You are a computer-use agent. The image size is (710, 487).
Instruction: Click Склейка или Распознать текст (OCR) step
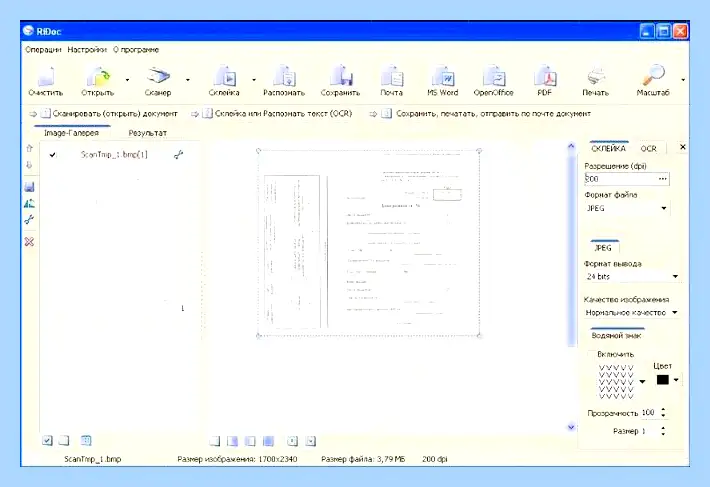[272, 114]
